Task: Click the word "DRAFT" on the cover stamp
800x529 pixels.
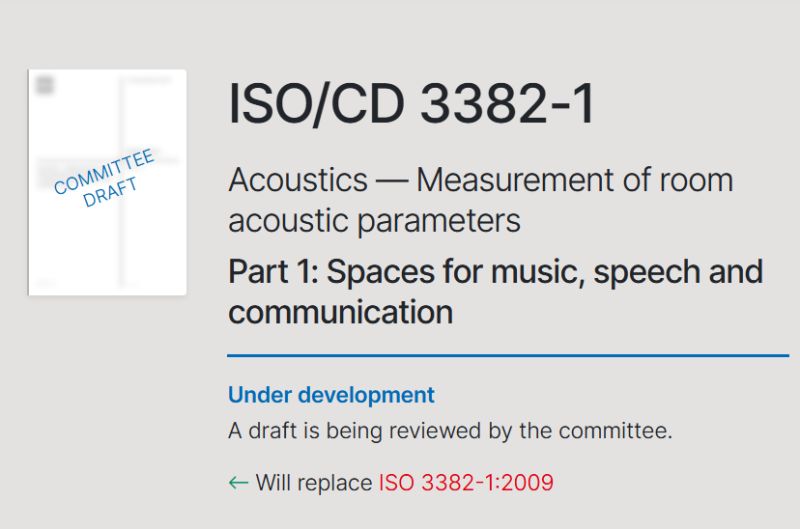Action: pos(111,193)
